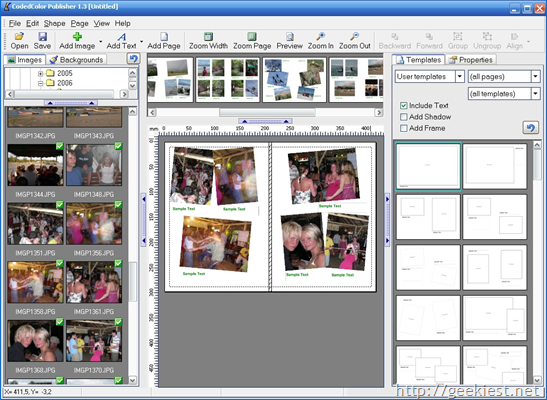Expand the 2005 folder in tree
This screenshot has height=400, width=547.
[x=40, y=74]
